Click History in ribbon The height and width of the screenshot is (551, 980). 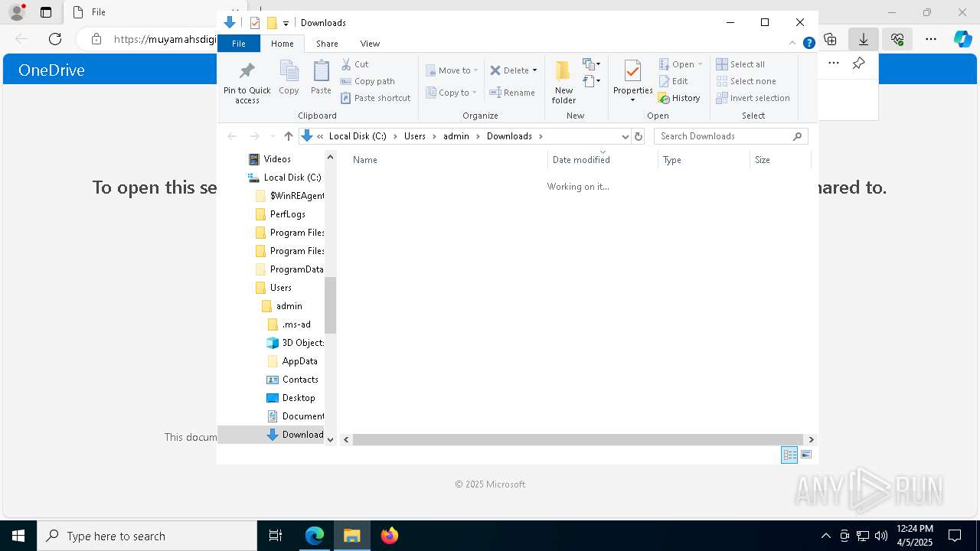[679, 98]
